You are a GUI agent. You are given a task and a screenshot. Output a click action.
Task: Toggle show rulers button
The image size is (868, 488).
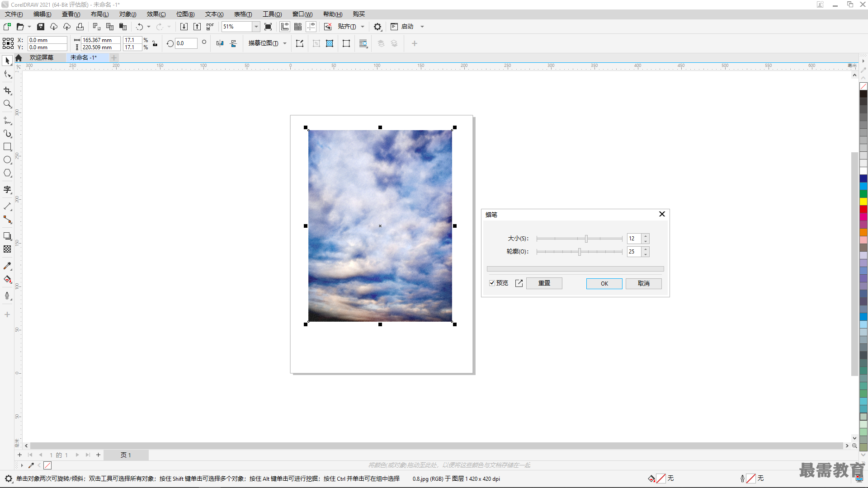[285, 27]
